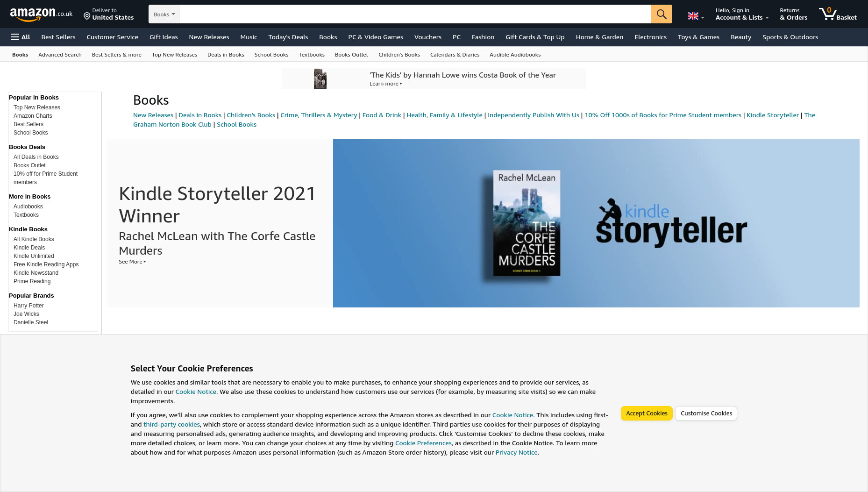Click the Accept Cookies button
This screenshot has height=492, width=868.
coord(647,413)
